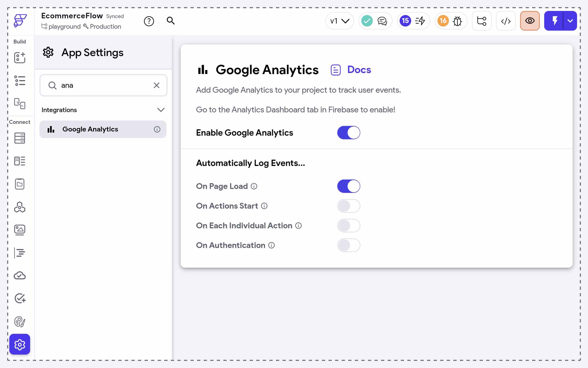
Task: Open the Data Types sidebar icon
Action: pyautogui.click(x=20, y=161)
